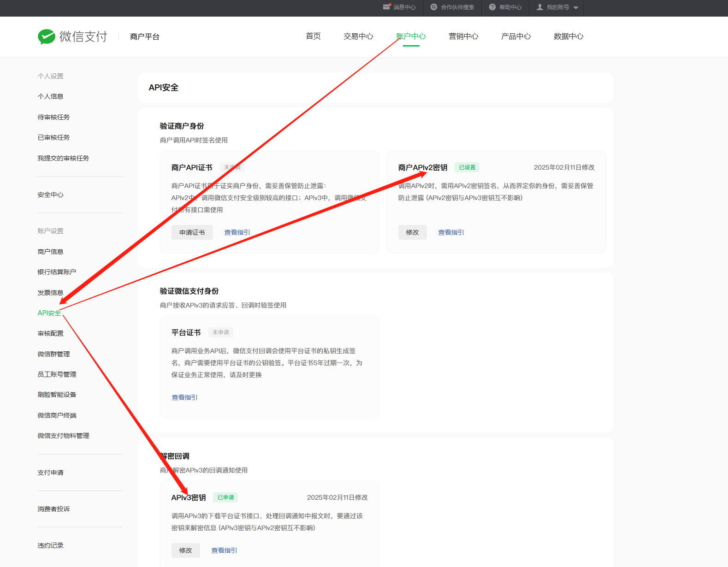Click 修改 button for 商户APIv2密钥
Viewport: 728px width, 567px height.
tap(413, 232)
